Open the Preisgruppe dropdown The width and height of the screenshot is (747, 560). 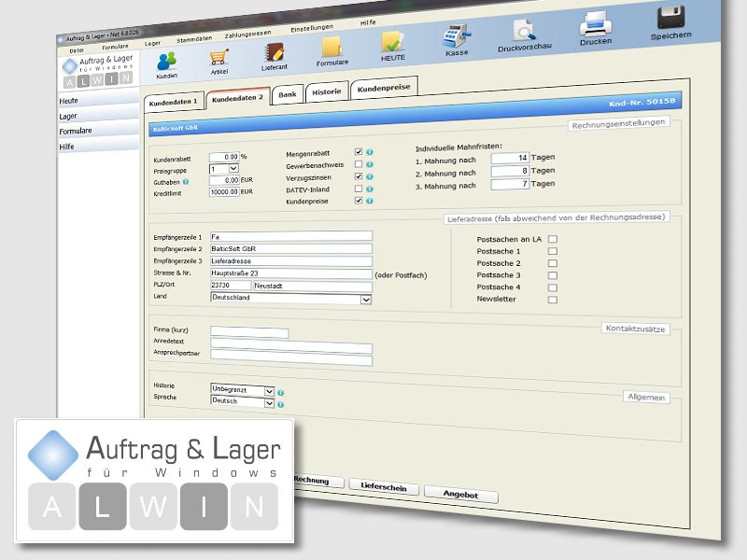pos(224,169)
